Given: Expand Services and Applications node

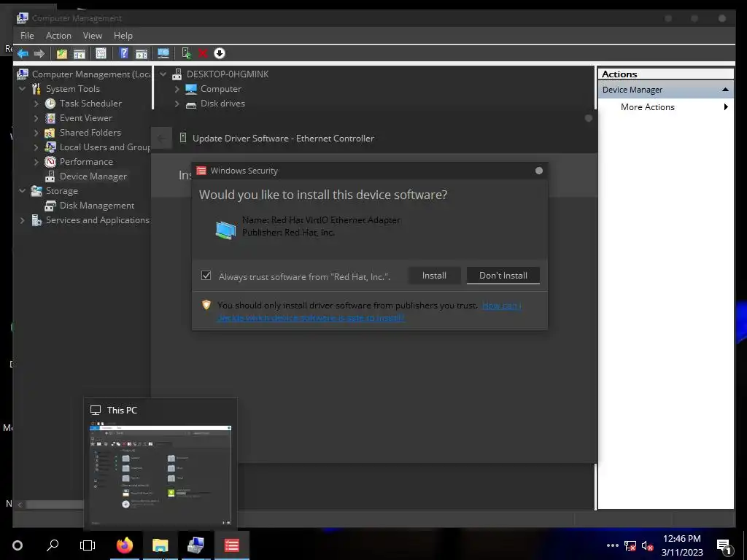Looking at the screenshot, I should click(23, 220).
